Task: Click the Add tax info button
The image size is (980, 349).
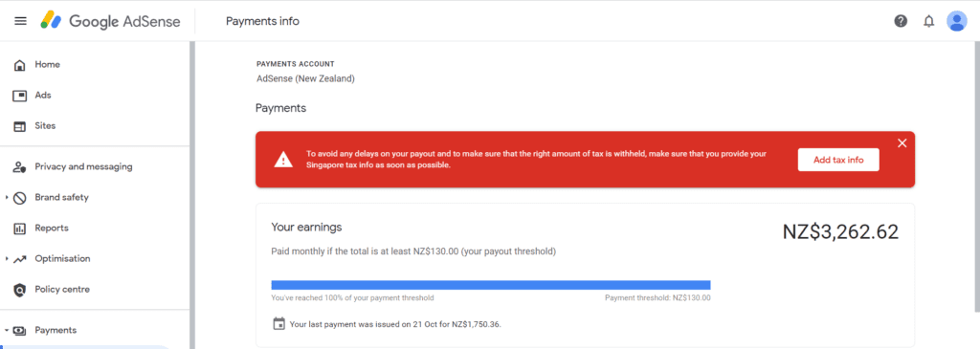Action: coord(838,160)
